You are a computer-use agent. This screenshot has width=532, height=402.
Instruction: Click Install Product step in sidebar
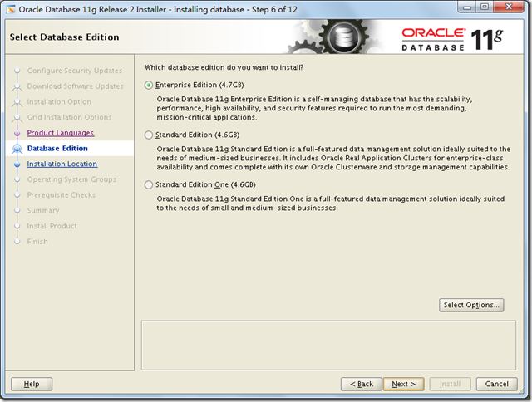pyautogui.click(x=52, y=226)
